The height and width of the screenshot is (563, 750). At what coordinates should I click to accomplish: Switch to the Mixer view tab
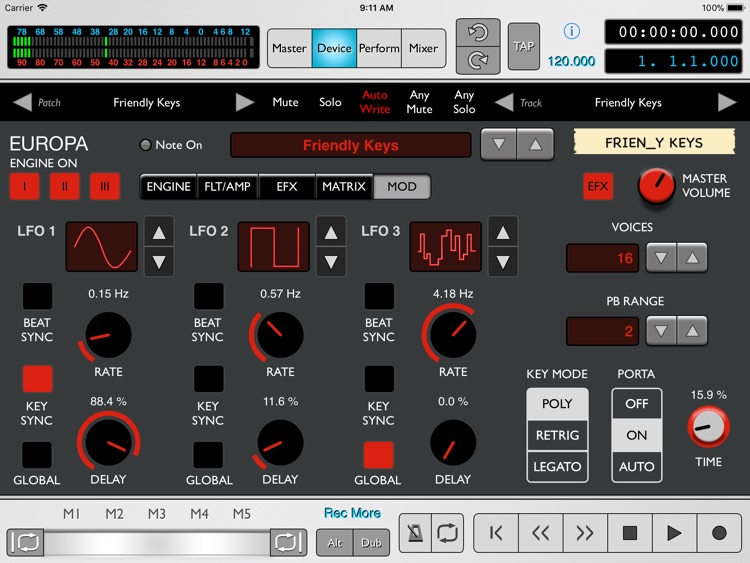423,48
